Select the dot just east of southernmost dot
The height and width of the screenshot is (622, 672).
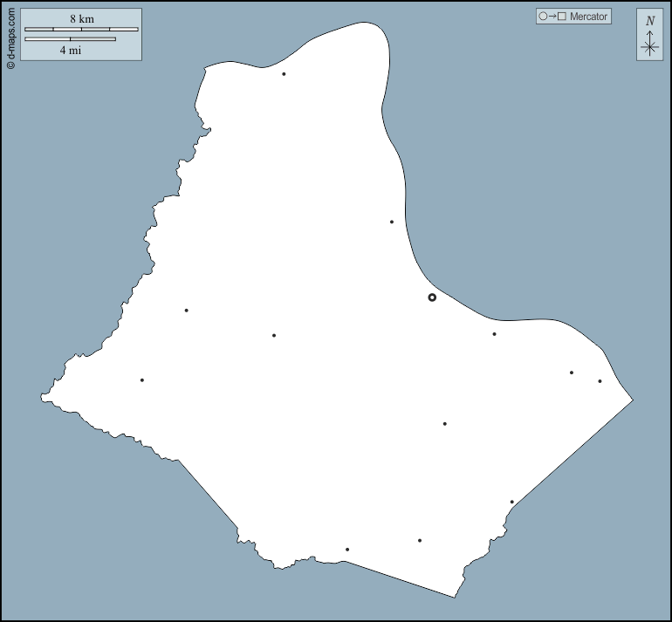pyautogui.click(x=420, y=541)
